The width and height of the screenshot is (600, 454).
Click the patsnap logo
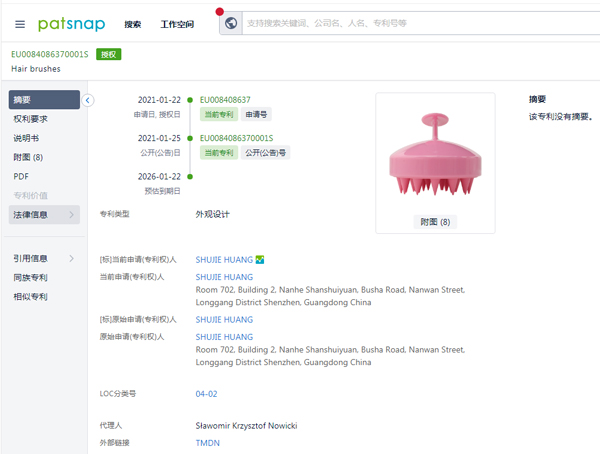(x=72, y=24)
